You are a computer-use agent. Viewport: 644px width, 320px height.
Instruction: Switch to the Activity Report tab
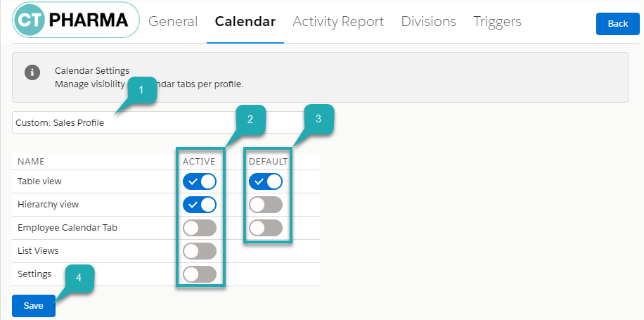[x=338, y=22]
